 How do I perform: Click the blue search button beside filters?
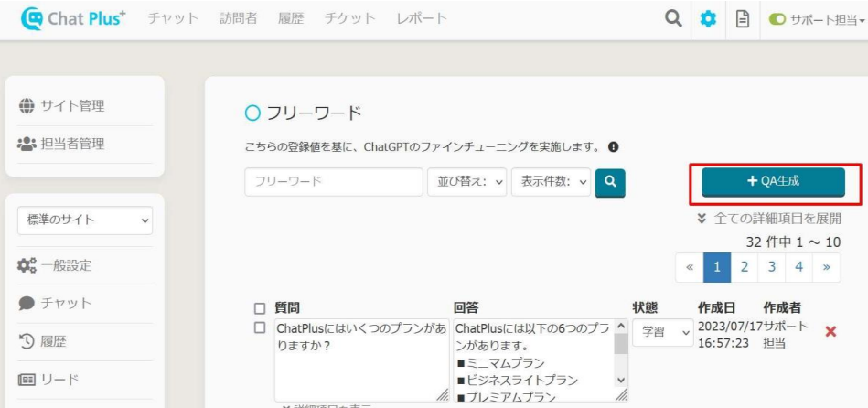pyautogui.click(x=609, y=182)
